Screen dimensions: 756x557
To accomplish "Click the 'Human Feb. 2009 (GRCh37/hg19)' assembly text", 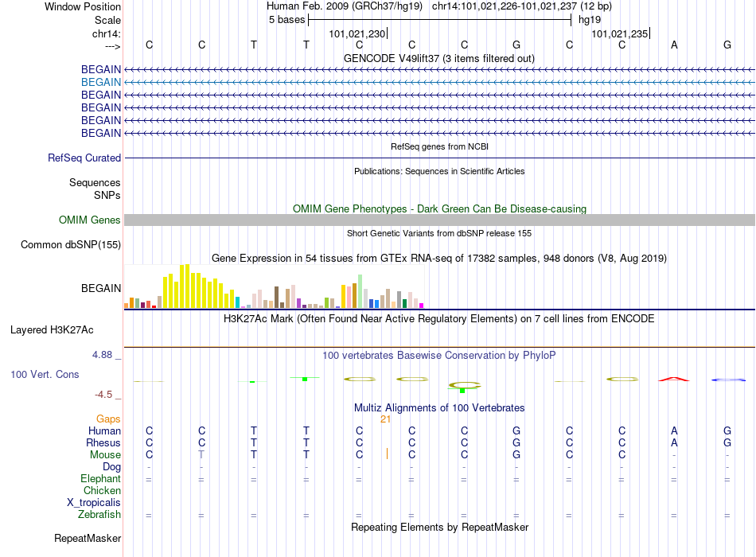I will pos(345,6).
